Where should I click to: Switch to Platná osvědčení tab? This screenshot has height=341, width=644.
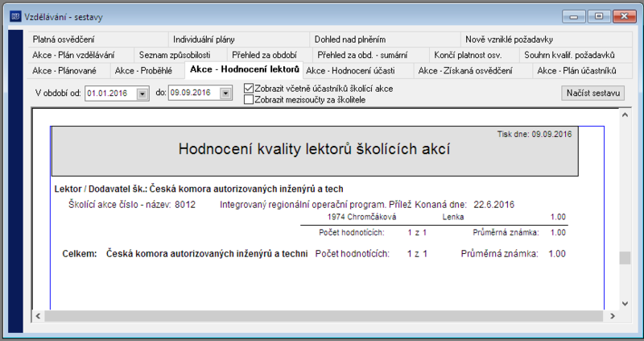click(98, 40)
